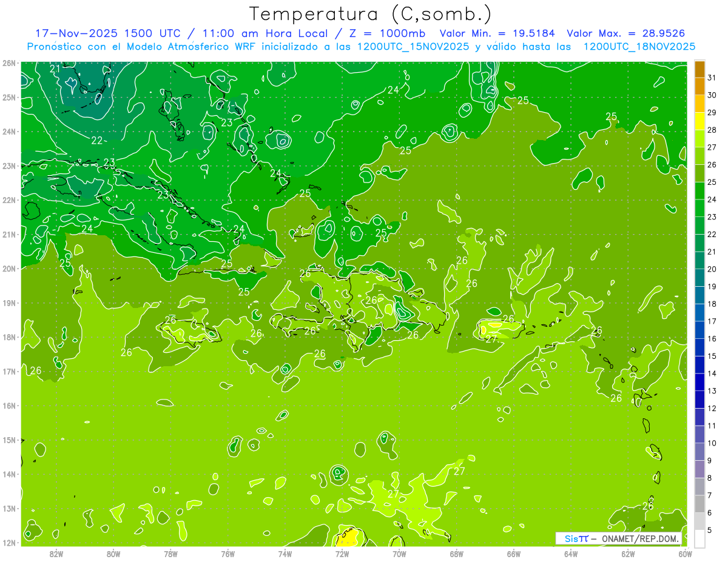Click the legend value label "18"

(x=712, y=304)
